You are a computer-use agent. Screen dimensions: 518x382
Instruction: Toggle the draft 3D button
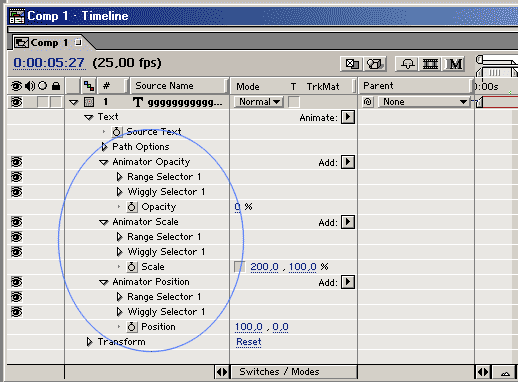pos(375,64)
